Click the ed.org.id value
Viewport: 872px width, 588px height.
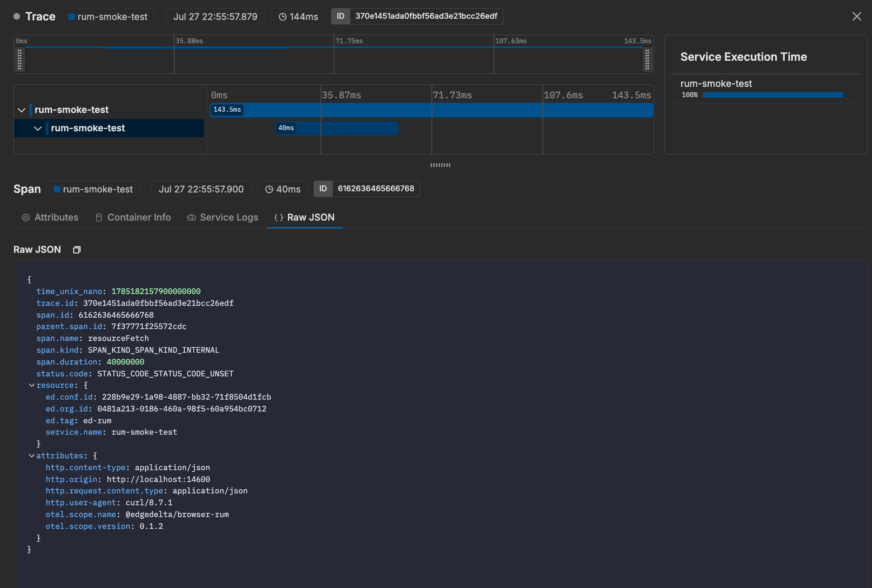point(182,409)
